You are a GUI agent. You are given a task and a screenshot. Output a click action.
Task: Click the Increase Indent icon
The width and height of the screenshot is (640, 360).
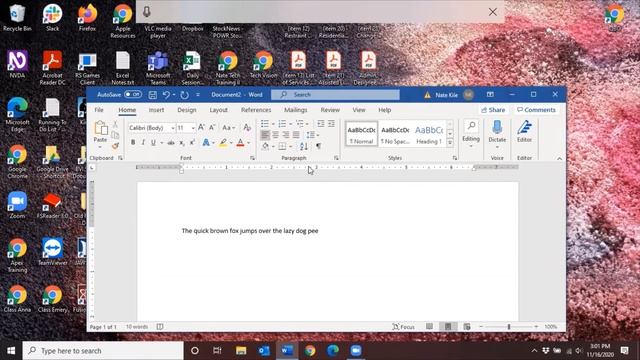pos(331,123)
